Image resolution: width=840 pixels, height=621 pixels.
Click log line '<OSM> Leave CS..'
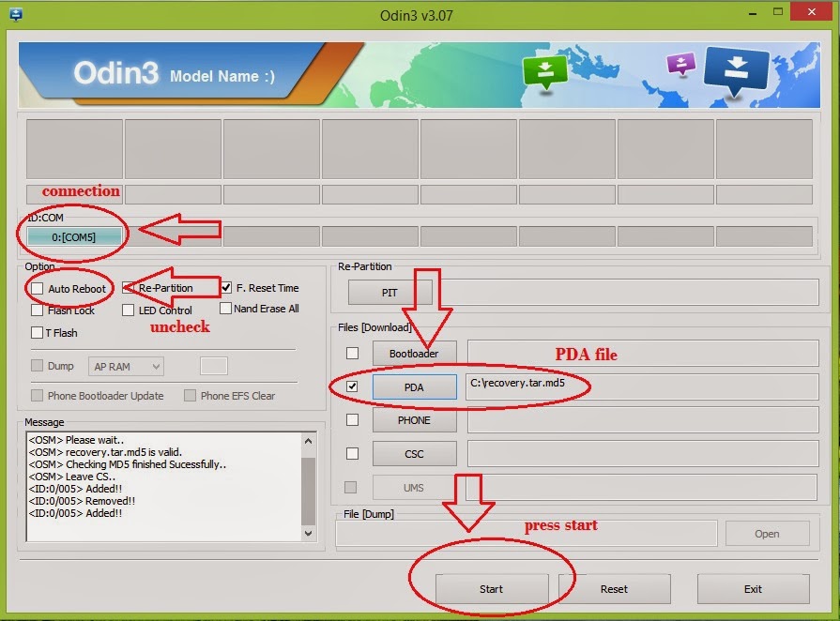(x=71, y=477)
